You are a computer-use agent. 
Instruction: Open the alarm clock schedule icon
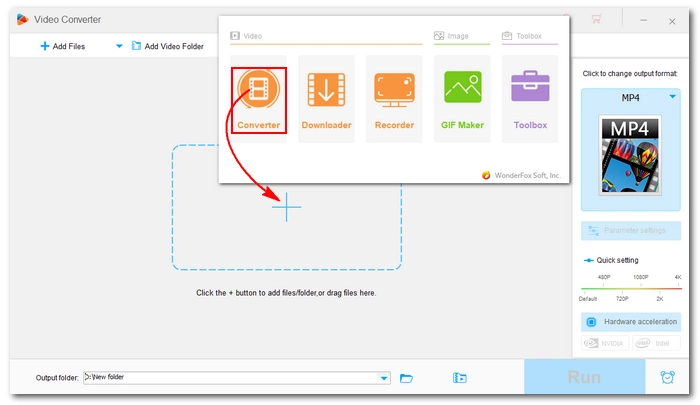[x=667, y=377]
